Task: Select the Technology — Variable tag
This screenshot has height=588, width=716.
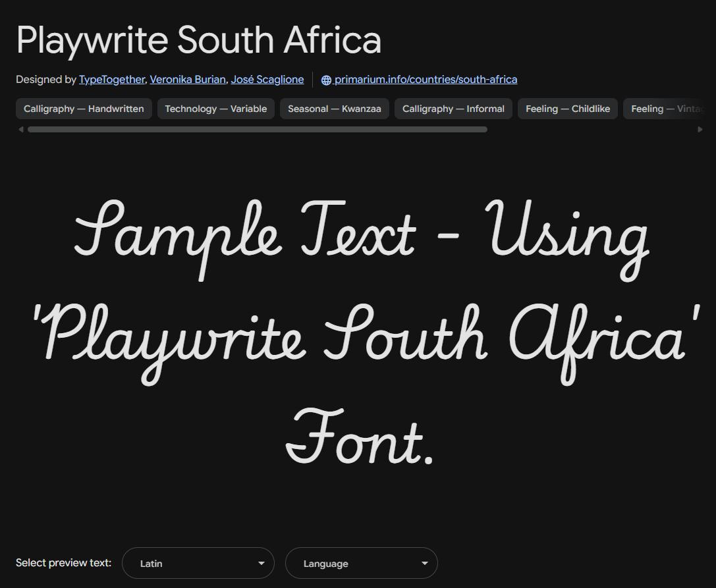Action: tap(216, 109)
